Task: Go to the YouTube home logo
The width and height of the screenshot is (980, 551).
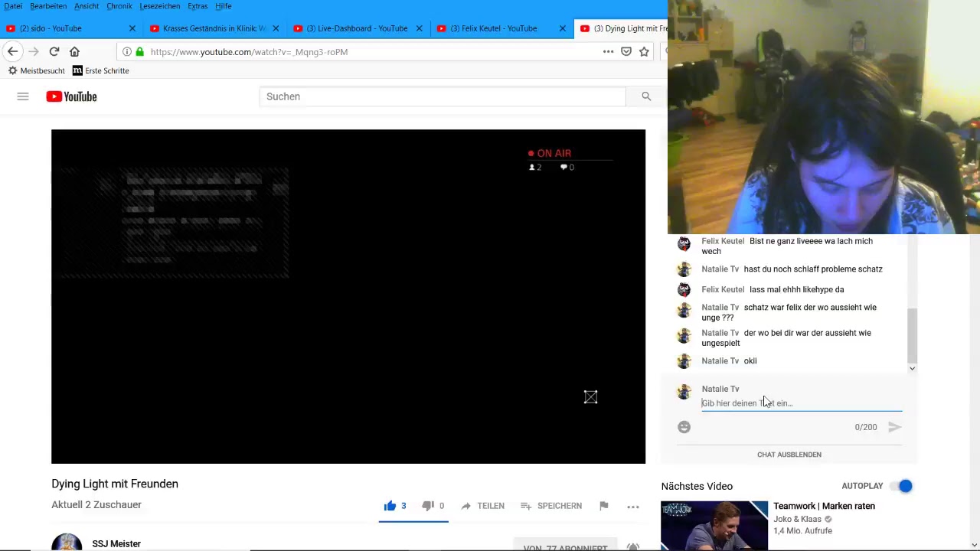Action: (71, 96)
